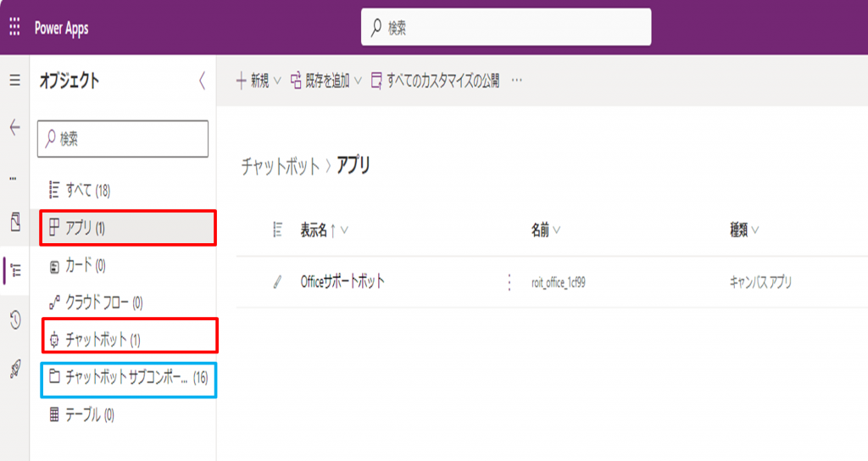This screenshot has height=461, width=868.
Task: Click the list view column options icon
Action: click(278, 229)
